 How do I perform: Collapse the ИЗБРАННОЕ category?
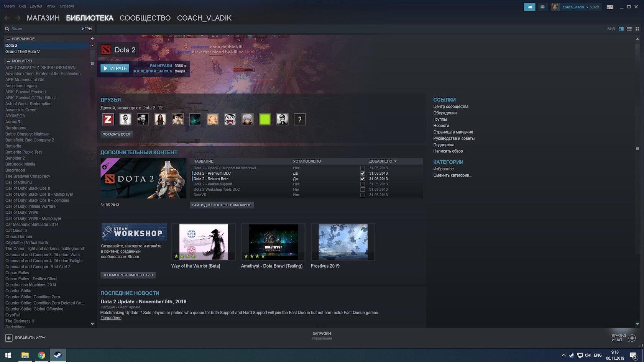[8, 39]
